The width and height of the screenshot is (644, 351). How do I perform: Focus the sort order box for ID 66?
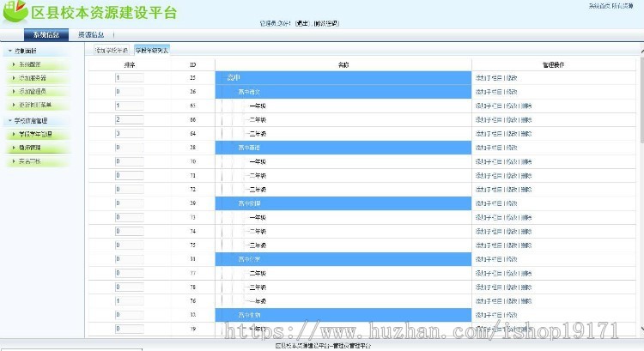(130, 119)
